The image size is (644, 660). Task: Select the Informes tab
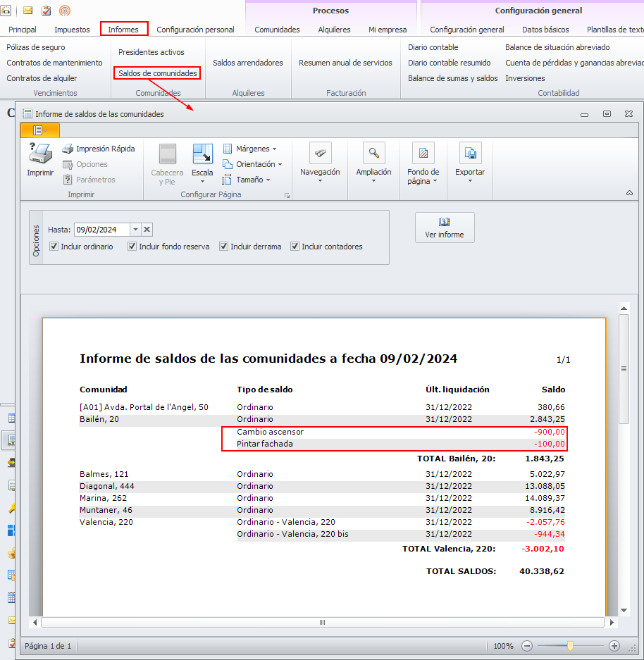click(x=123, y=30)
